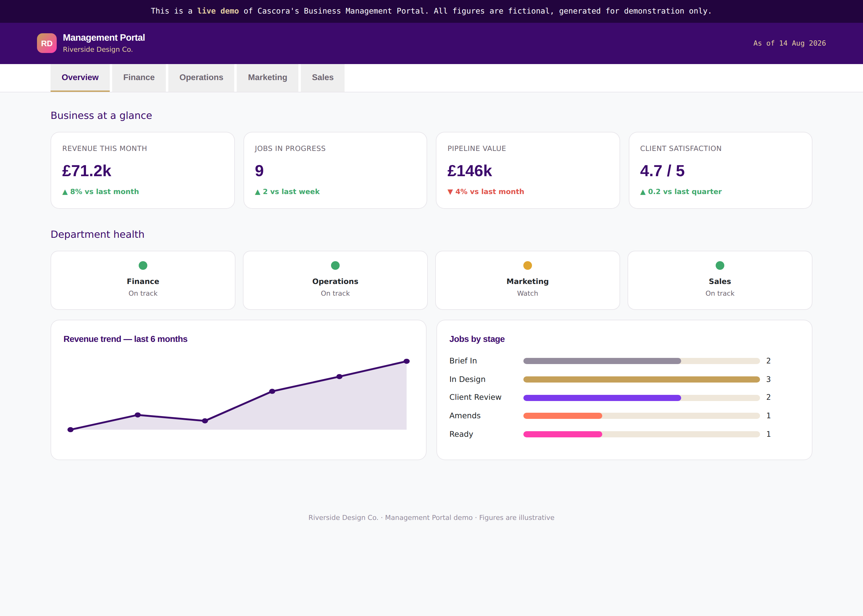Click the first data point on revenue trend
The height and width of the screenshot is (616, 863).
[x=71, y=430]
